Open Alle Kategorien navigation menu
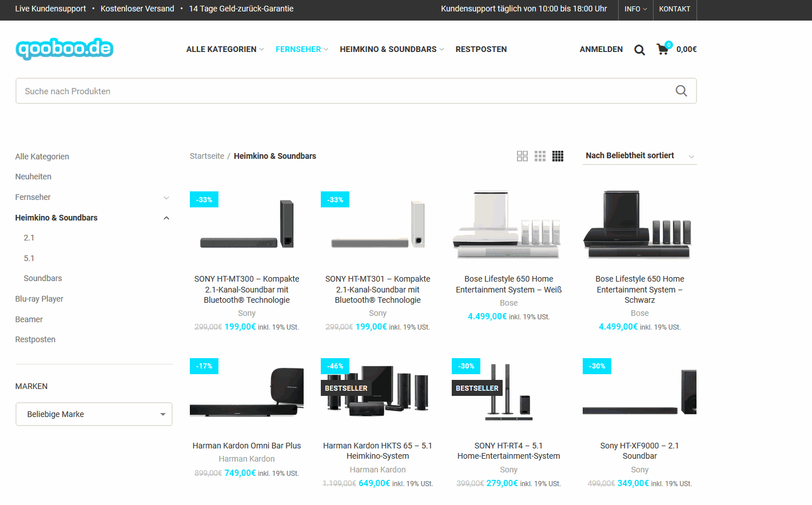The width and height of the screenshot is (812, 505). point(225,49)
